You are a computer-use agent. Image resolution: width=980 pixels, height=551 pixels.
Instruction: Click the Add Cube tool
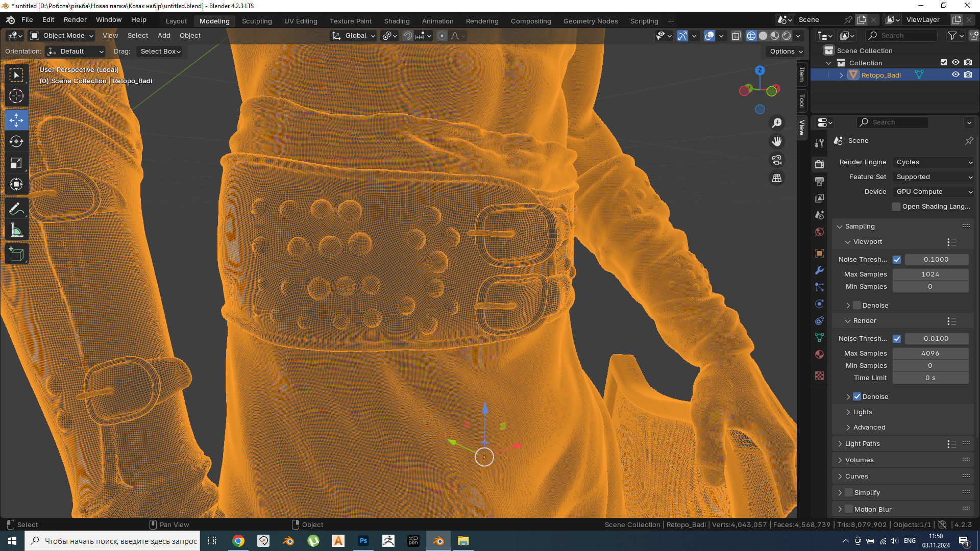pyautogui.click(x=16, y=254)
